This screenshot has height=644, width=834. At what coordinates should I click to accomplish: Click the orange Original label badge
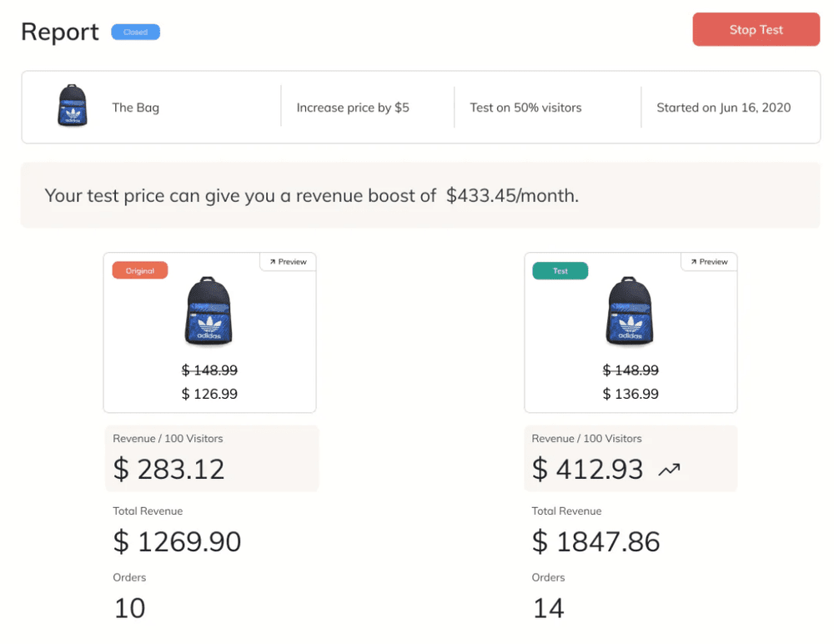(140, 270)
